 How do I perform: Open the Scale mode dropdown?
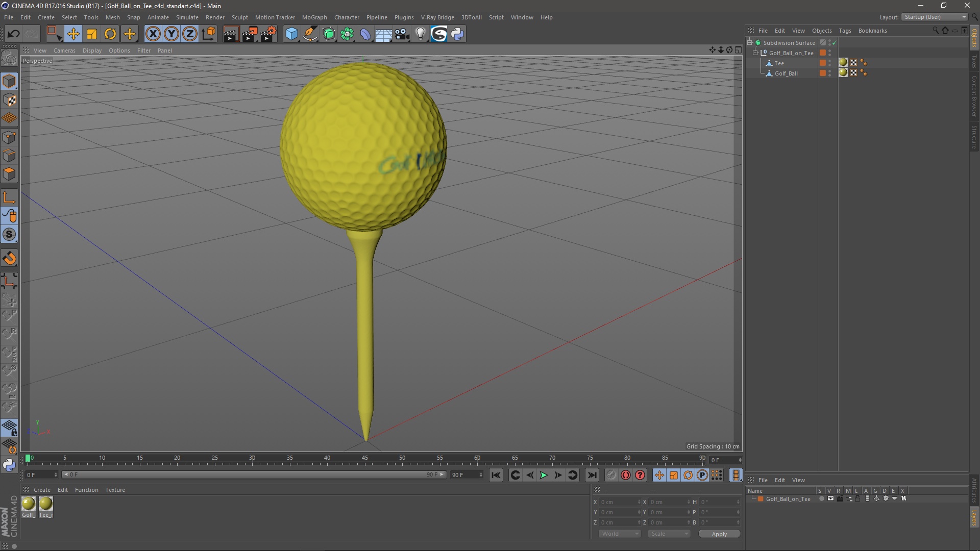(x=669, y=534)
